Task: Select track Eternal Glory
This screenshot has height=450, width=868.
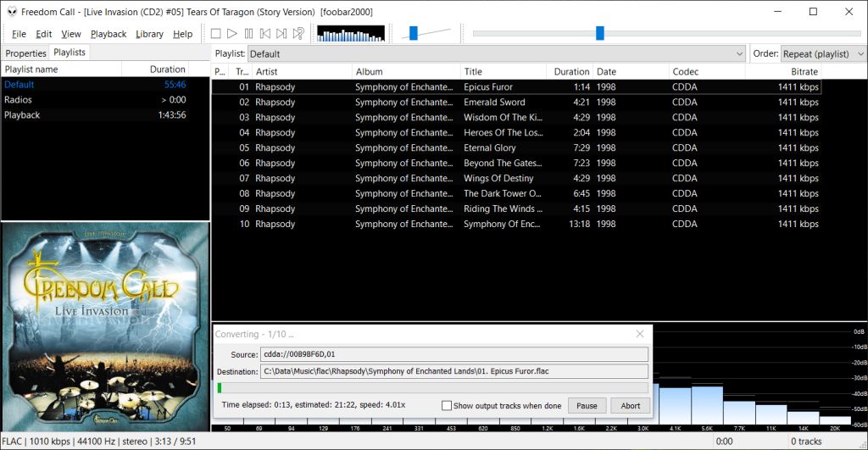Action: click(516, 147)
